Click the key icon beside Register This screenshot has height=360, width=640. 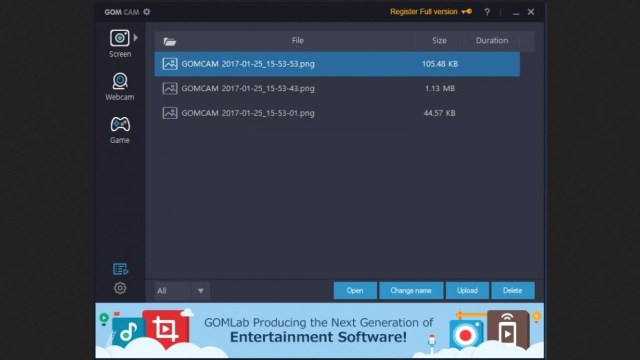[x=467, y=12]
